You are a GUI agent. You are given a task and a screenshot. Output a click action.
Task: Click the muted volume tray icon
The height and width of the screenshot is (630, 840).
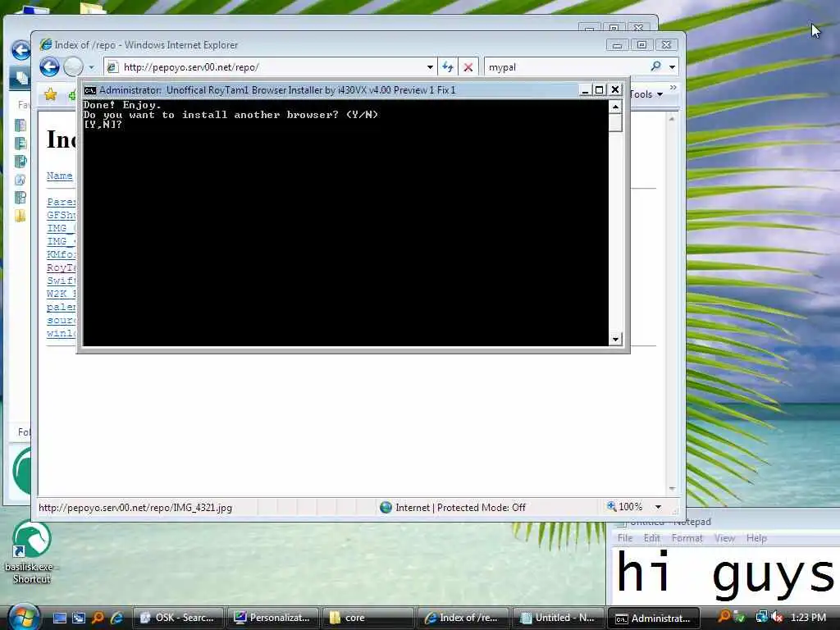click(777, 617)
